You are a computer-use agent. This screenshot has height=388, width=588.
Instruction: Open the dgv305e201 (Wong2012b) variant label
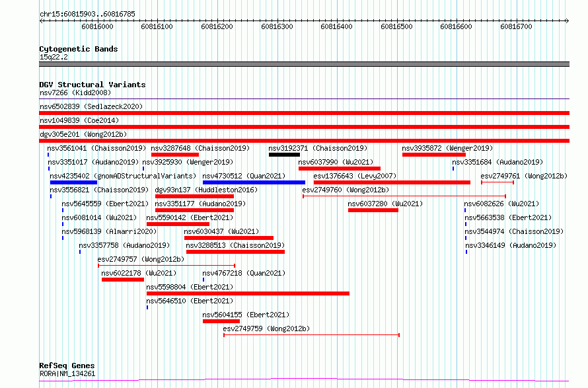tap(83, 134)
